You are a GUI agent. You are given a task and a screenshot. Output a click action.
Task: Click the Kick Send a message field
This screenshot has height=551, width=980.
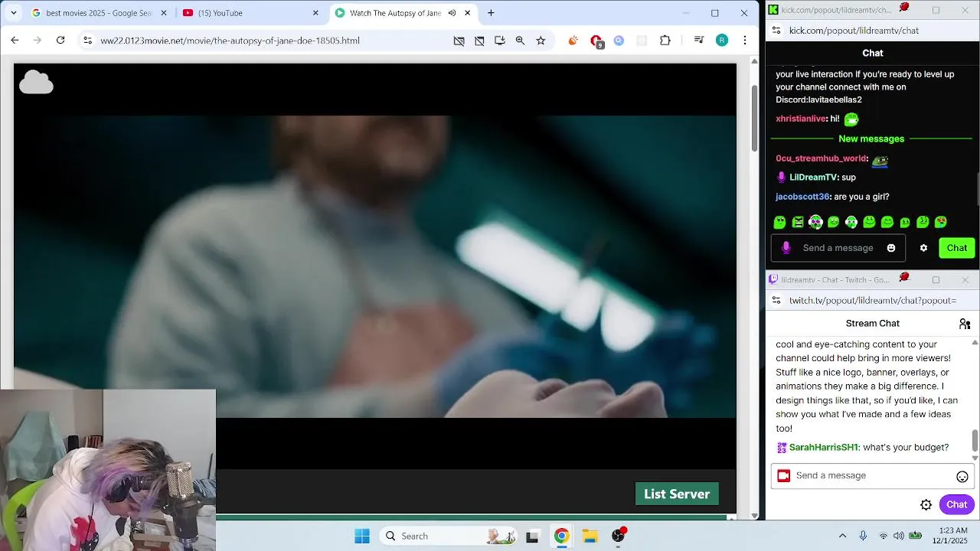click(x=838, y=248)
